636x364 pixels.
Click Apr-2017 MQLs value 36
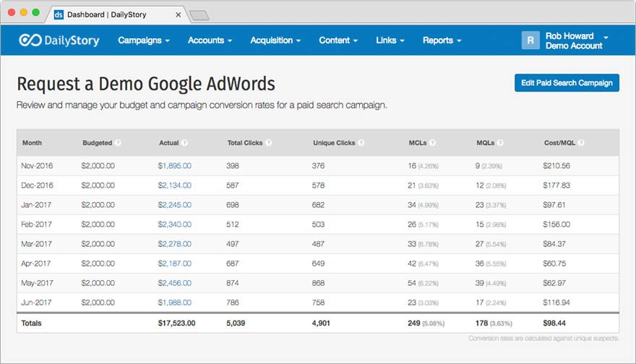(479, 264)
